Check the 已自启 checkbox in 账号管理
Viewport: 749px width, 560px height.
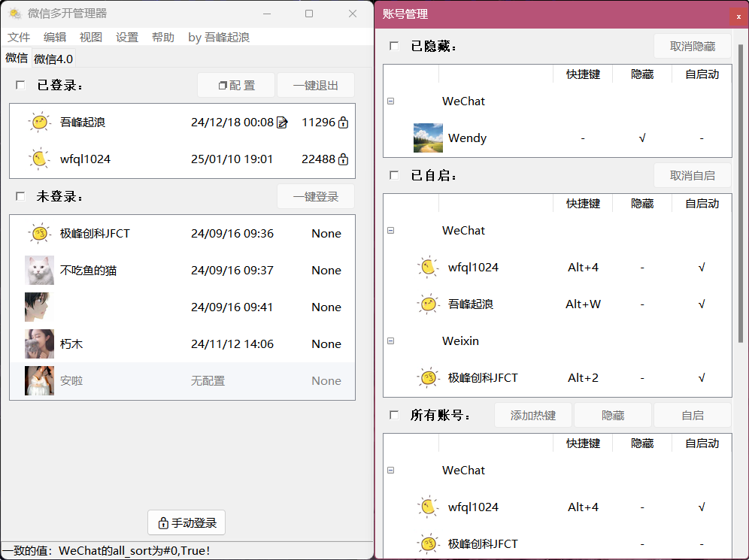394,175
